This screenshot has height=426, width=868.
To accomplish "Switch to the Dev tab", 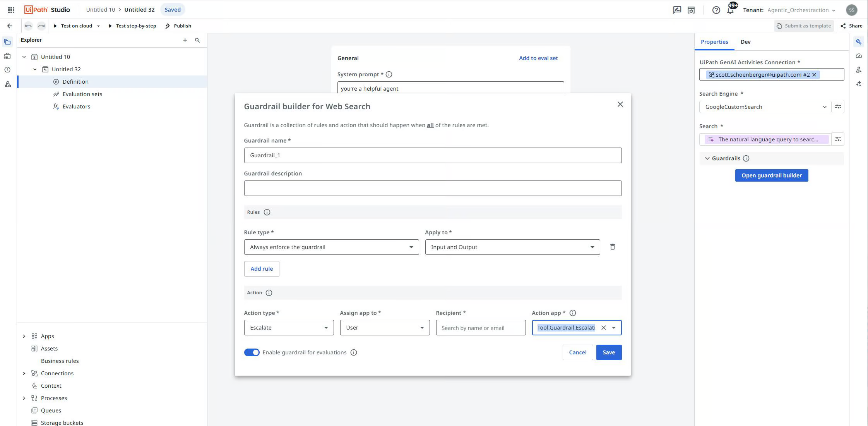I will pyautogui.click(x=745, y=42).
